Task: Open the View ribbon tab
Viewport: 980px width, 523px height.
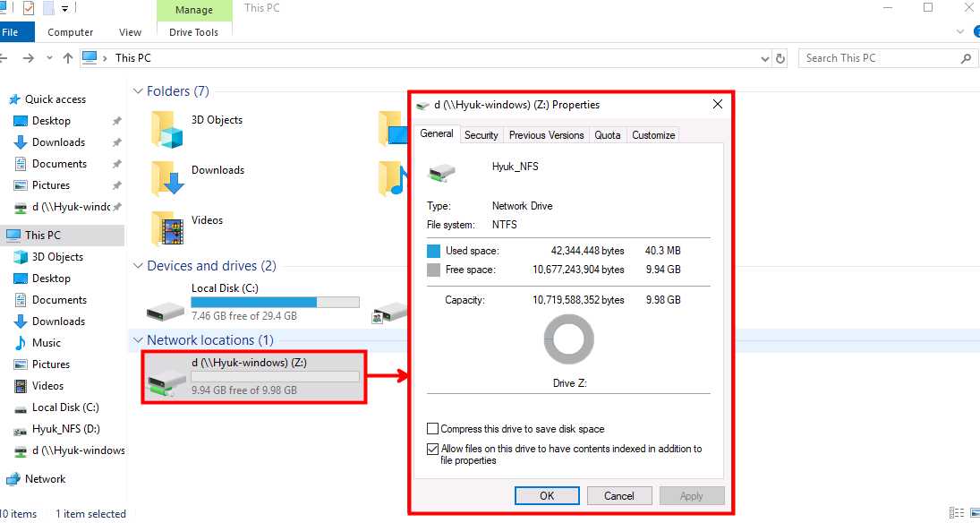Action: [130, 32]
